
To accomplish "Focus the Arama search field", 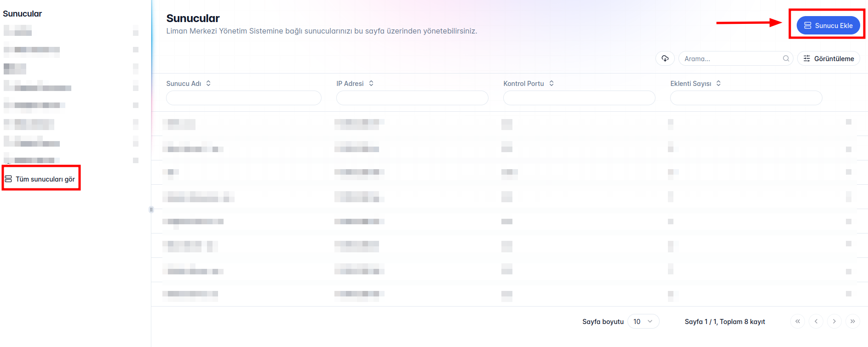I will click(x=730, y=58).
